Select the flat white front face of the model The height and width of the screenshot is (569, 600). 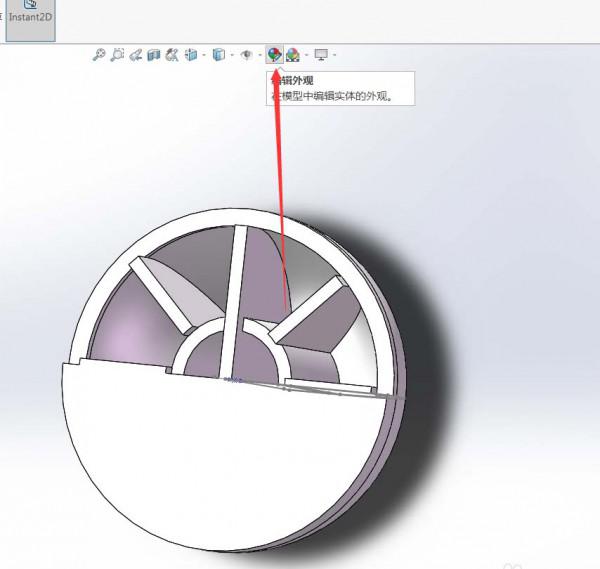point(222,455)
